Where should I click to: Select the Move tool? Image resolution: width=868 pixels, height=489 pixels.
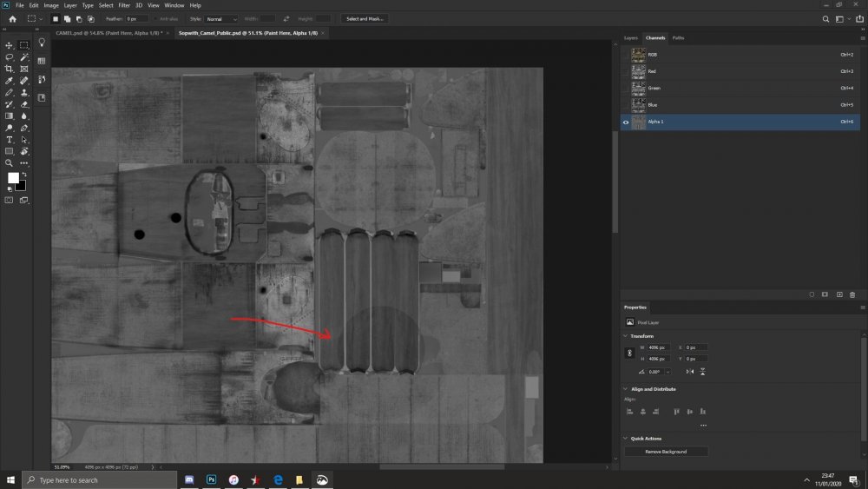tap(10, 45)
